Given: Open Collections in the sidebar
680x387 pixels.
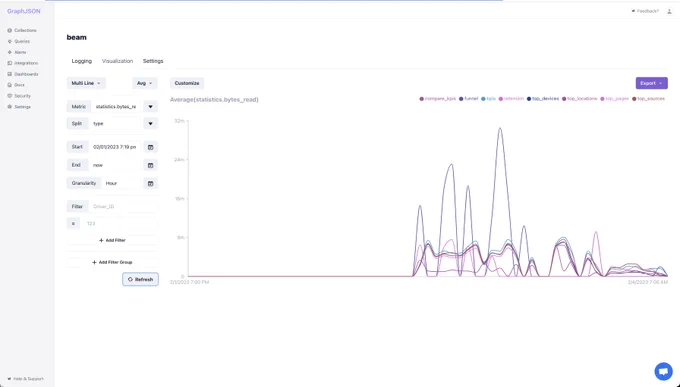Looking at the screenshot, I should 22,30.
